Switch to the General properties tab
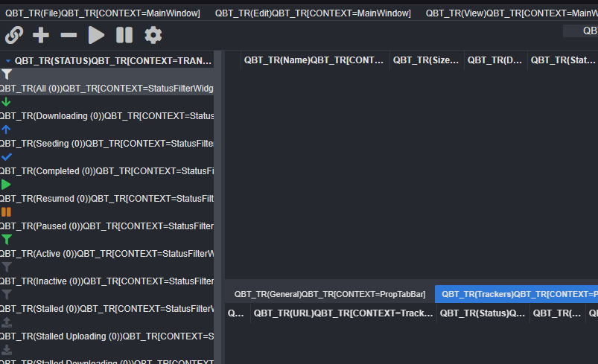The height and width of the screenshot is (364, 598). coord(330,294)
